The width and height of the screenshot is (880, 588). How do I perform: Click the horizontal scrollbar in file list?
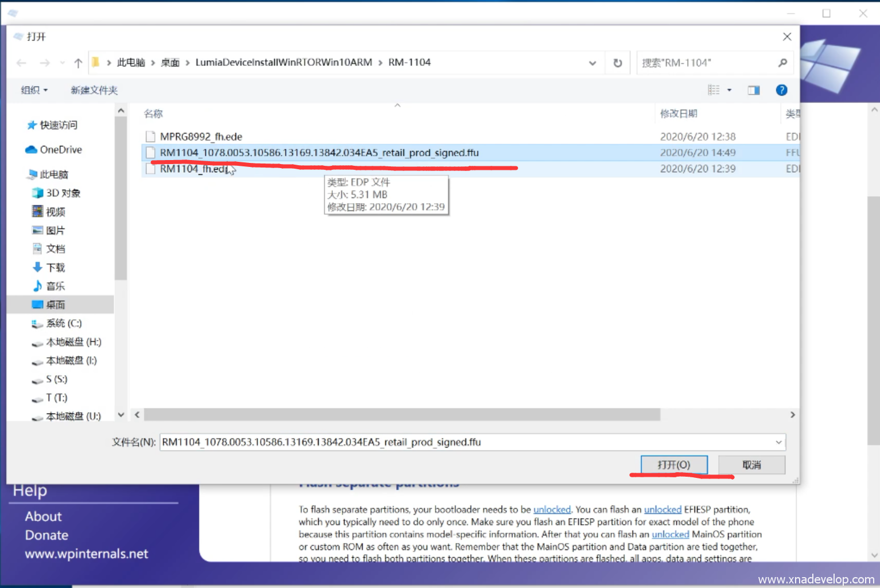point(402,414)
